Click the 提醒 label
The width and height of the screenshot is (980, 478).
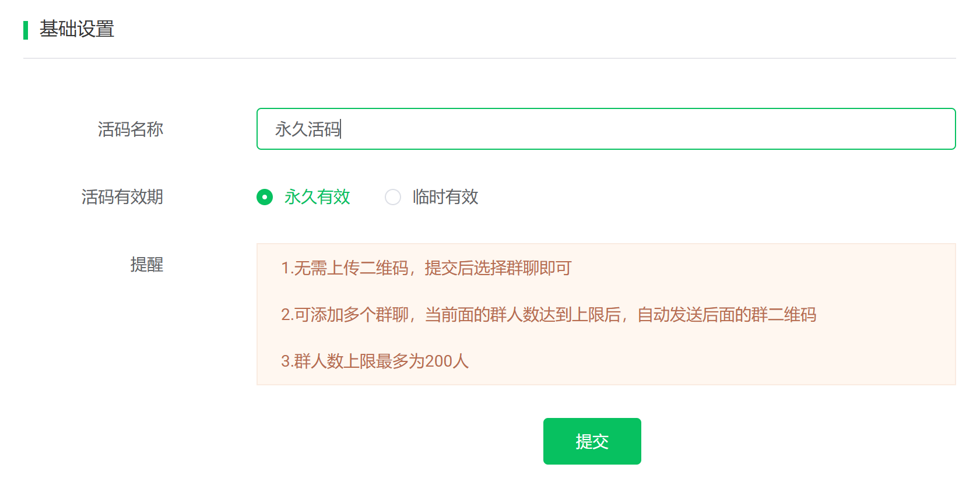coord(147,265)
